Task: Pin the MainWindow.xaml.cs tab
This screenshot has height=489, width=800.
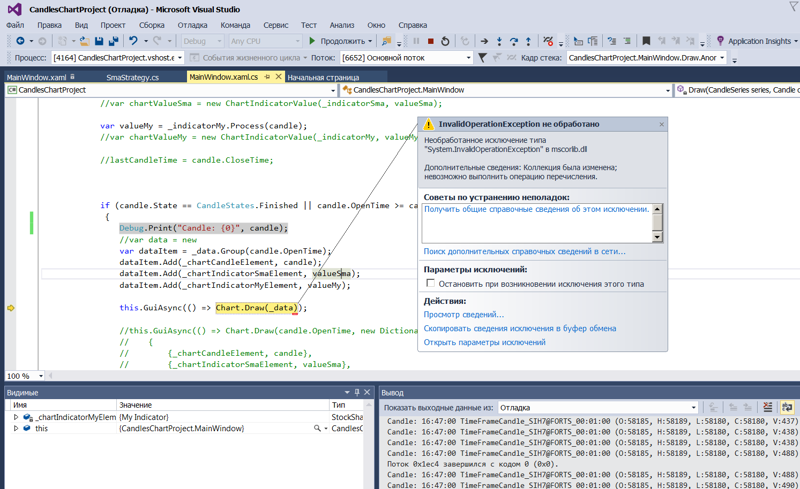Action: click(x=267, y=77)
